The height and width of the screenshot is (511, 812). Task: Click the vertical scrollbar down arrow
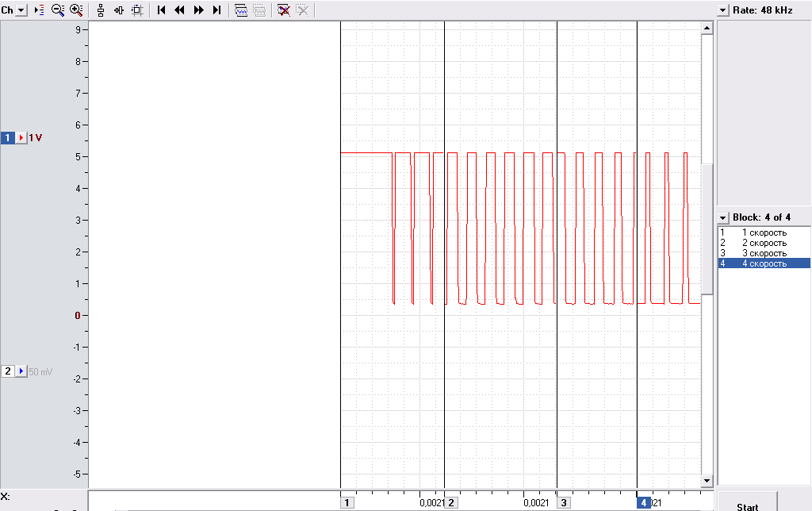707,481
